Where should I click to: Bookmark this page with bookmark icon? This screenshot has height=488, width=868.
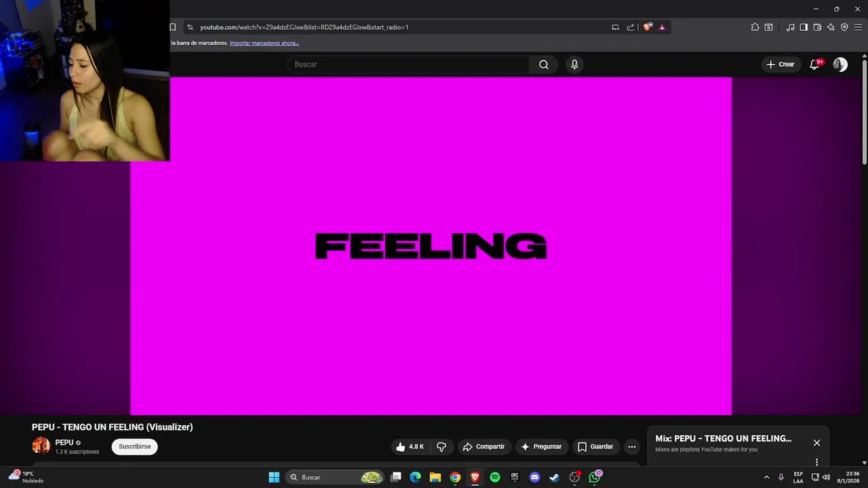(x=173, y=27)
